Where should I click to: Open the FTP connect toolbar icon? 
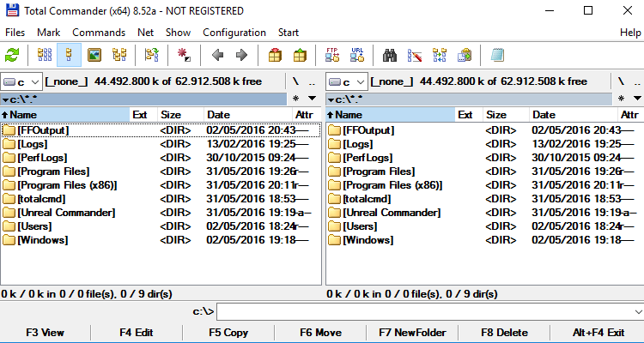pos(332,55)
